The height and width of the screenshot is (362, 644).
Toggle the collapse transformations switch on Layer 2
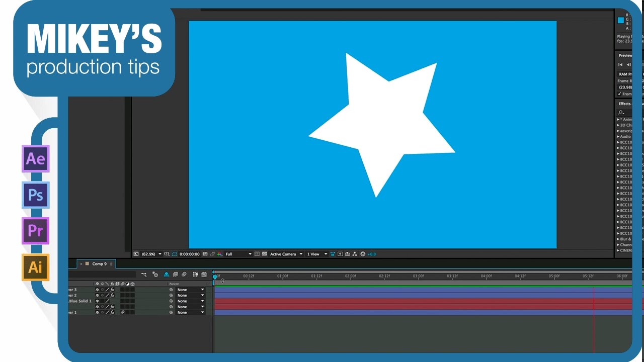pyautogui.click(x=102, y=295)
